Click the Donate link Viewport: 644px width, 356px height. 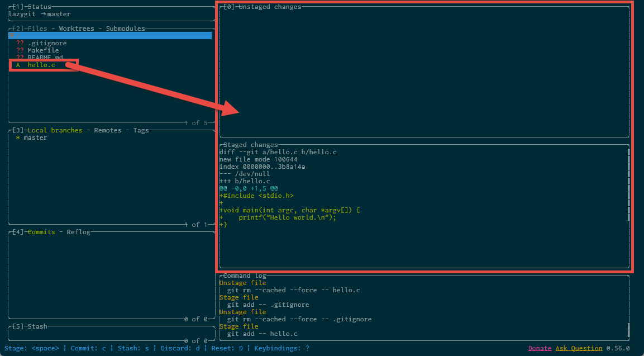(540, 348)
